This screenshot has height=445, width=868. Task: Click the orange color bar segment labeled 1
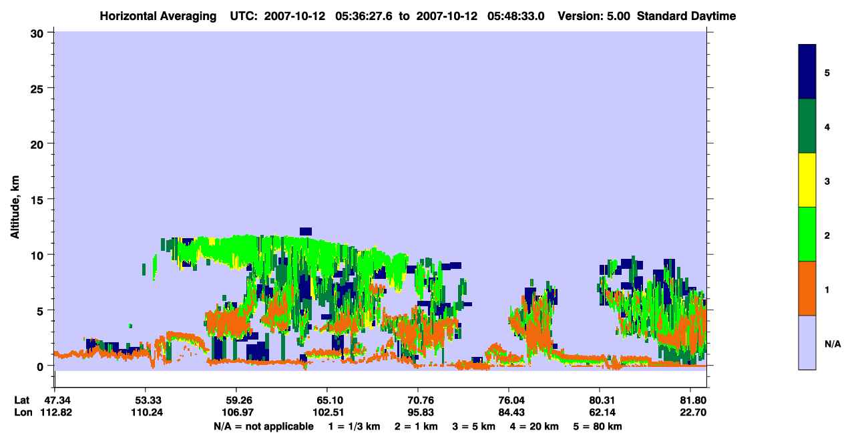[807, 288]
